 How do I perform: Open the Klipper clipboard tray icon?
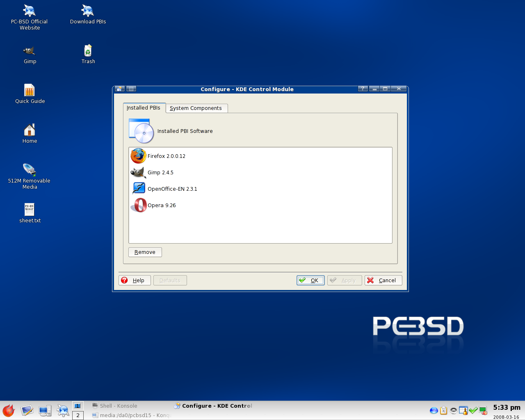(443, 411)
